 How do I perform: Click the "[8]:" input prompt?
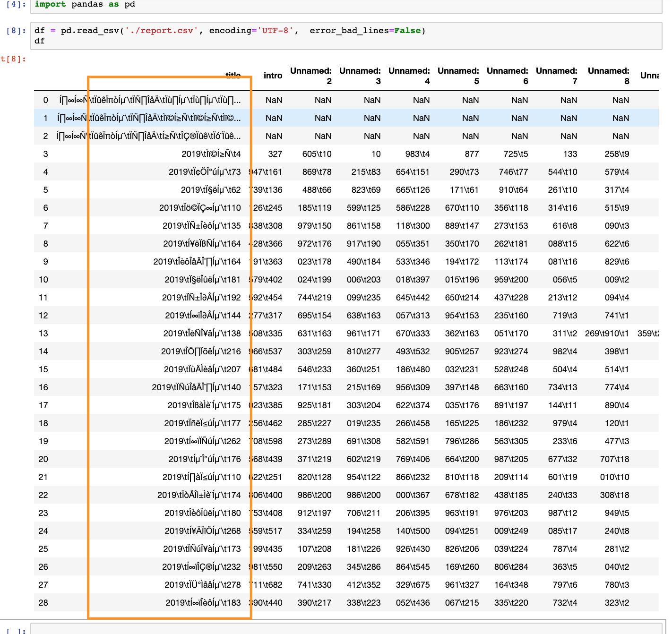[16, 31]
